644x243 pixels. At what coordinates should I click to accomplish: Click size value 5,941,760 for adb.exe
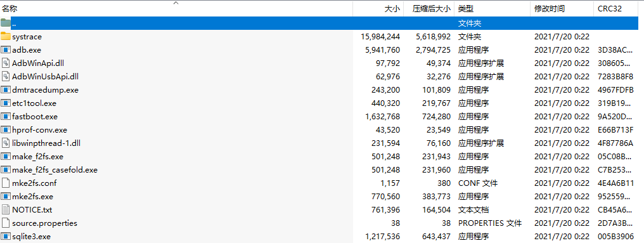[382, 49]
